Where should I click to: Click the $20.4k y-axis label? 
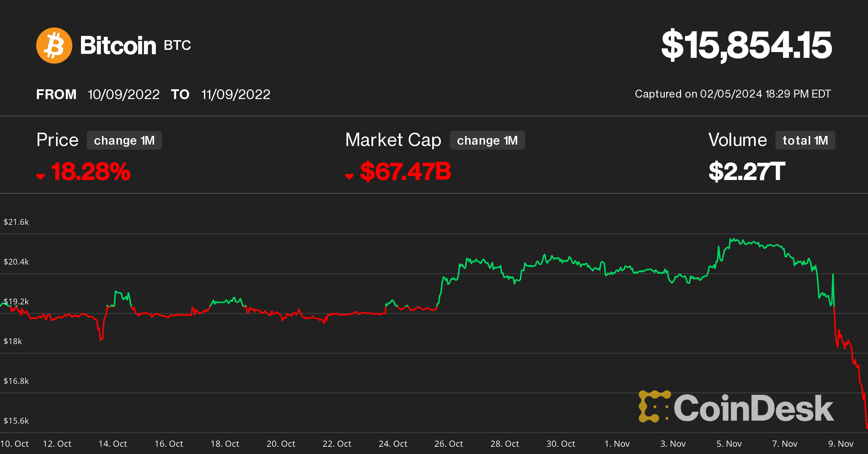(x=16, y=262)
